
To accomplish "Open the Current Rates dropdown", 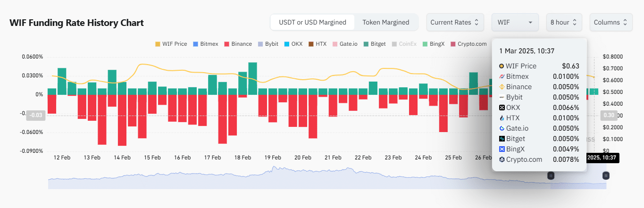I will pos(455,22).
